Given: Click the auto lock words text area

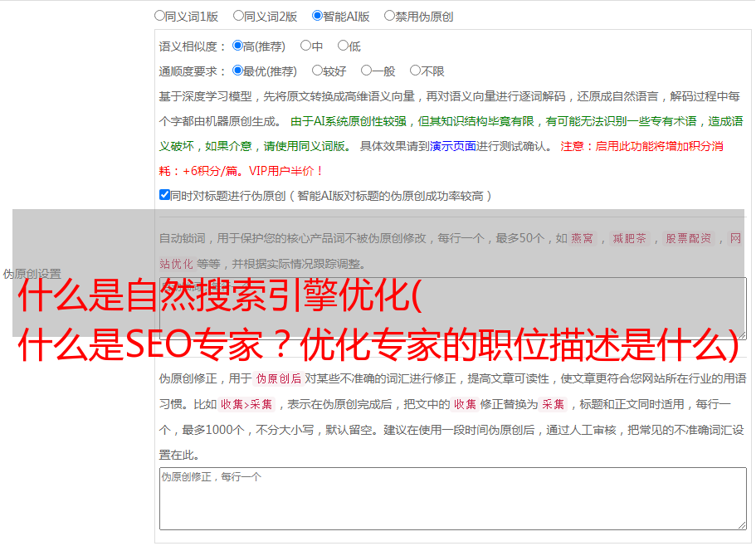Looking at the screenshot, I should pos(453,309).
